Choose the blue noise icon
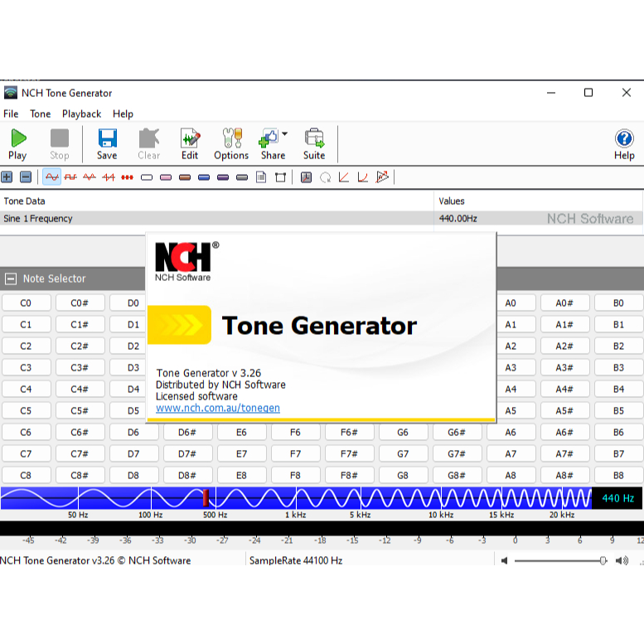 pyautogui.click(x=204, y=177)
